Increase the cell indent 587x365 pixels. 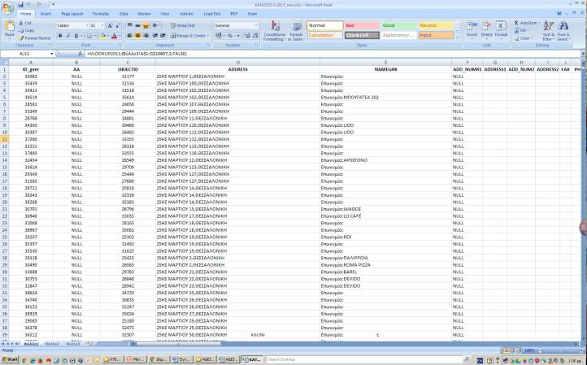click(x=163, y=36)
